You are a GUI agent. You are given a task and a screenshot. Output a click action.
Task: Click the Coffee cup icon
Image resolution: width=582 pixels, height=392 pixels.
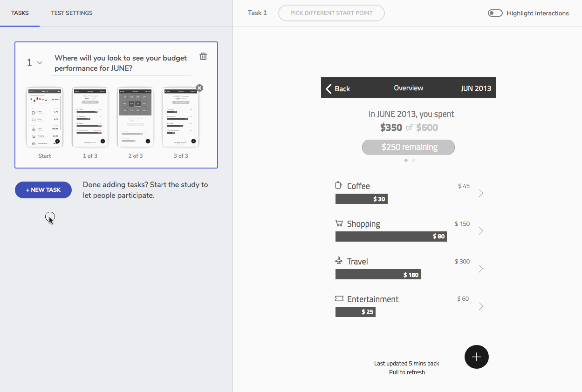[x=339, y=185]
